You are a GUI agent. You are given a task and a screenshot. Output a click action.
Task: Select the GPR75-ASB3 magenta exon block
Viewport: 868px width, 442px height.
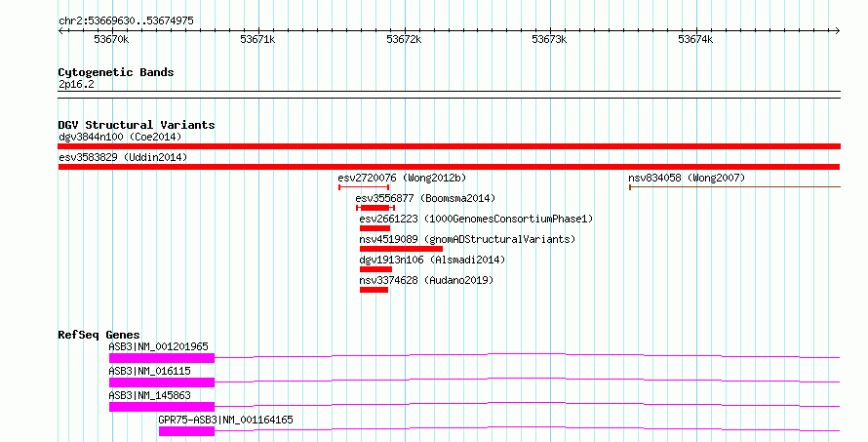tap(186, 431)
